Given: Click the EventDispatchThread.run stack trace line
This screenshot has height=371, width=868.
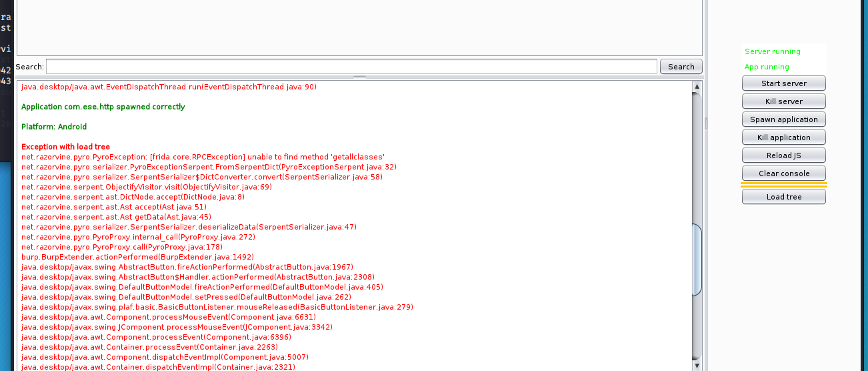Looking at the screenshot, I should 169,87.
